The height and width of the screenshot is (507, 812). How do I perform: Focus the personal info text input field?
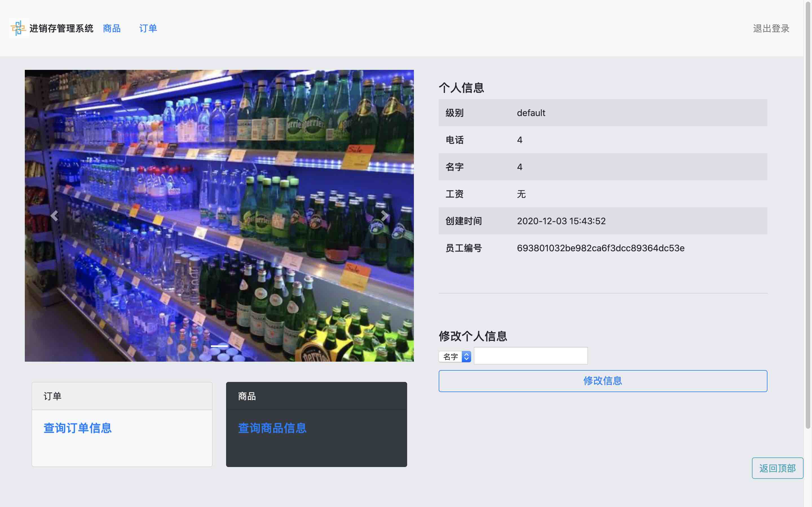[x=531, y=356]
